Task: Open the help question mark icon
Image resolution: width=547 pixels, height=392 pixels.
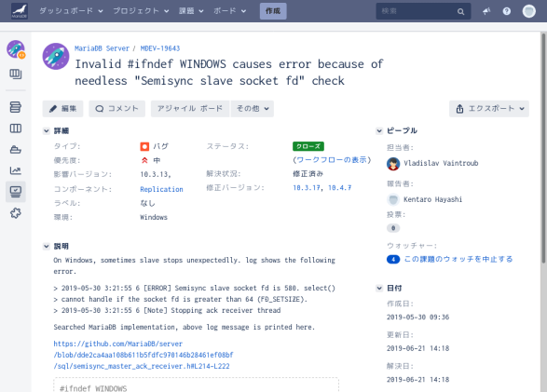Action: coord(507,11)
